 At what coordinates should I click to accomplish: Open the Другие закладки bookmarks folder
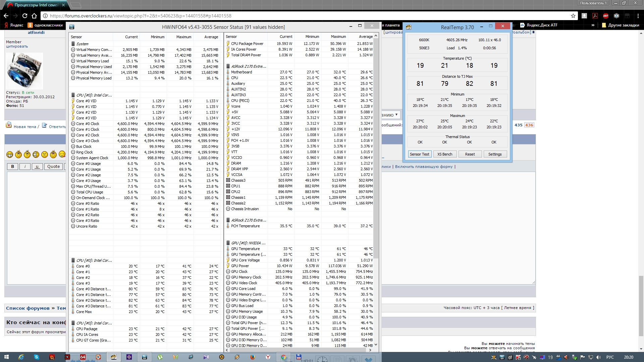coord(621,25)
